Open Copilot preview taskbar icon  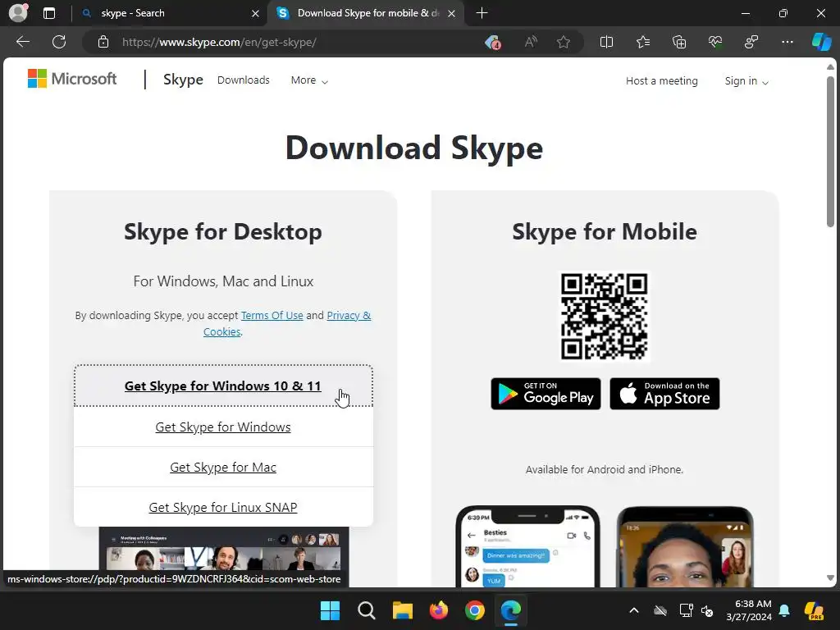click(x=814, y=610)
